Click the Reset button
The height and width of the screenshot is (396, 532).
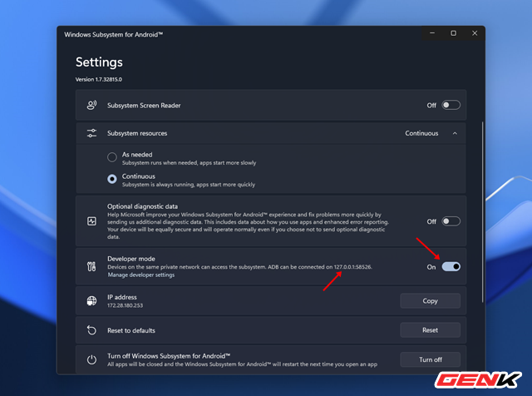click(431, 330)
